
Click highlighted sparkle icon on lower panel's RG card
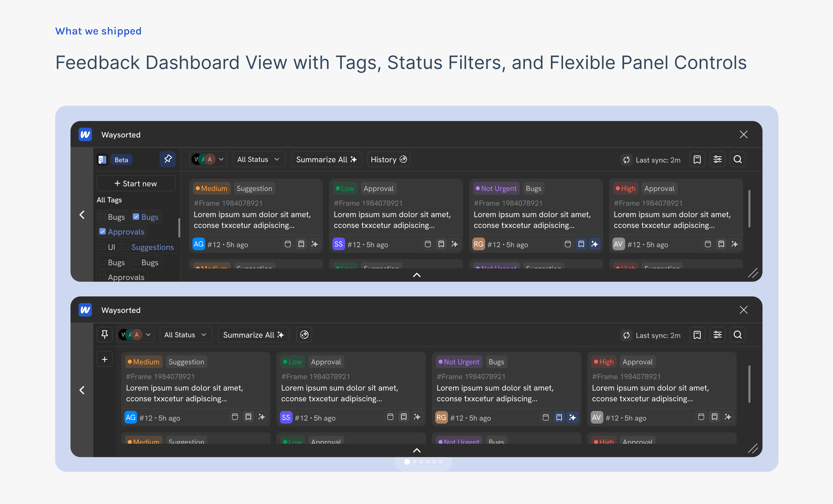[x=572, y=417]
